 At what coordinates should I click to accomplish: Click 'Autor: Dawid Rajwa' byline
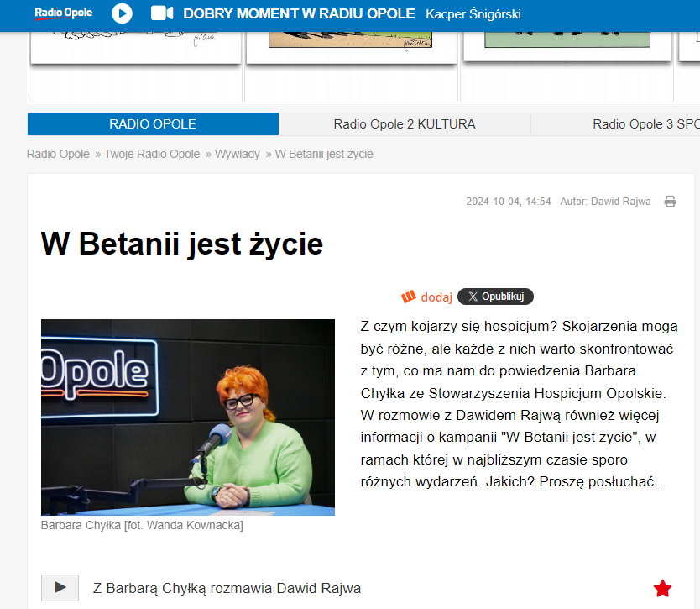[x=605, y=202]
